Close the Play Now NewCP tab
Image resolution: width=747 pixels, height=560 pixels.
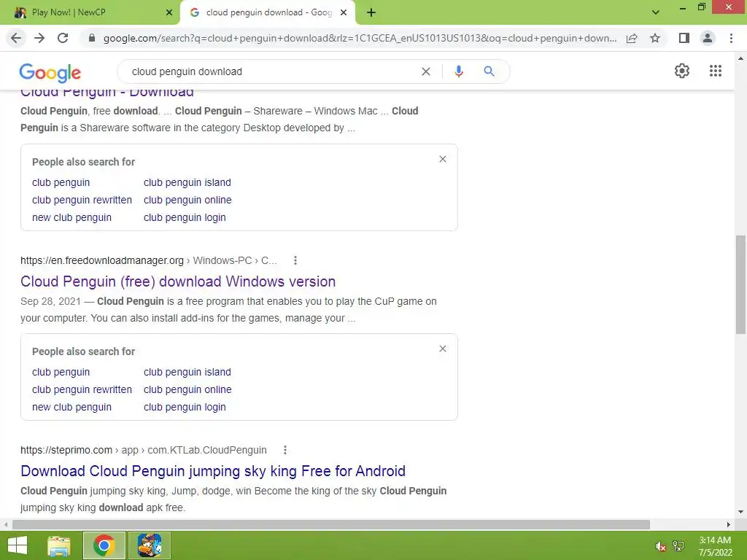pos(169,12)
